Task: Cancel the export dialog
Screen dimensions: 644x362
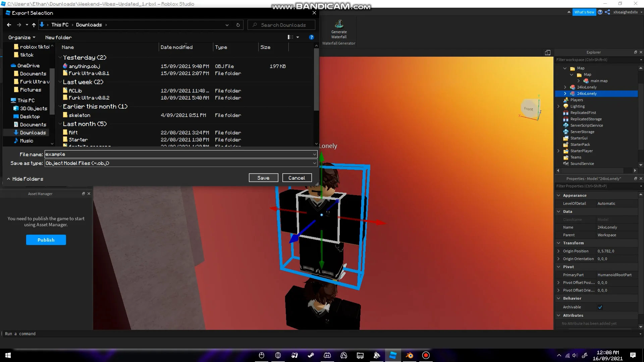Action: coord(297,178)
